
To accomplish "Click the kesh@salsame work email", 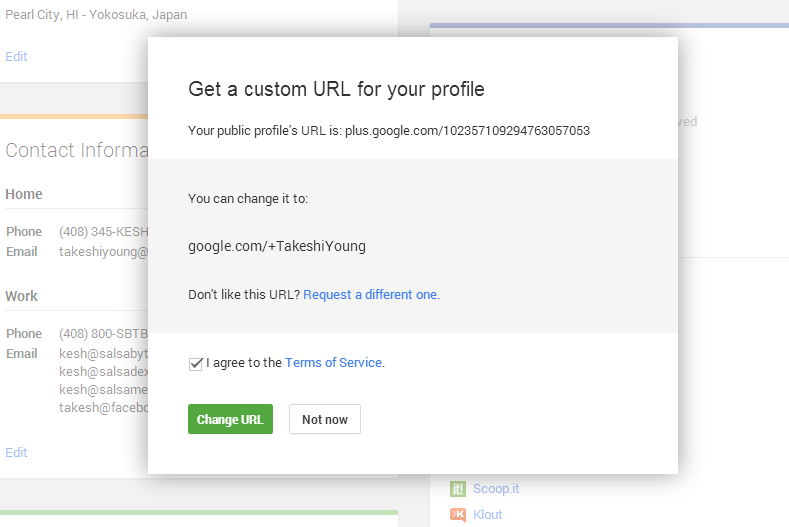I will [x=103, y=390].
